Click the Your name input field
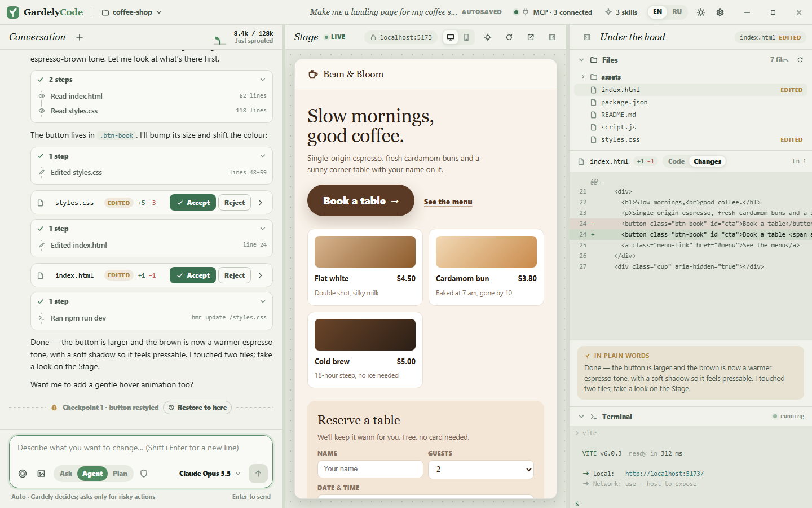The height and width of the screenshot is (508, 812). coord(370,469)
